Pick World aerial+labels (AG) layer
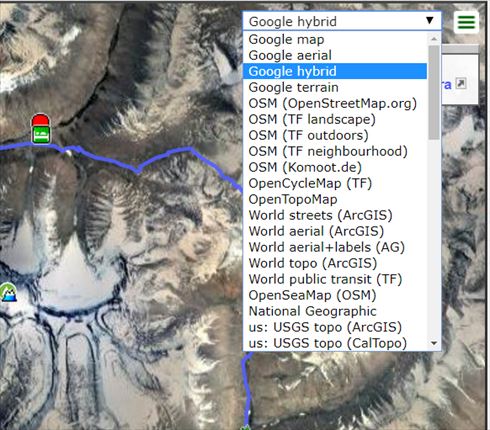This screenshot has height=430, width=490. tap(335, 247)
